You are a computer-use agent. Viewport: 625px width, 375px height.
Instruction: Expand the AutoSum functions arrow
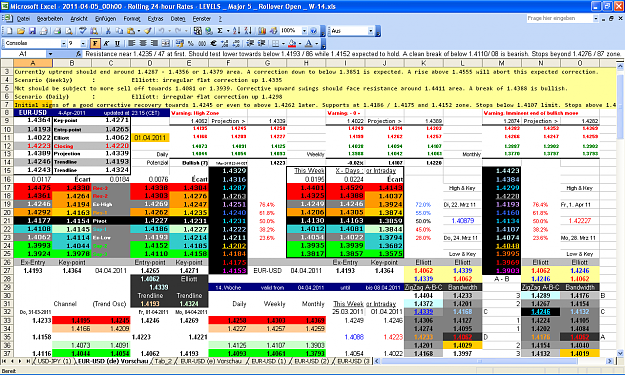pos(228,31)
